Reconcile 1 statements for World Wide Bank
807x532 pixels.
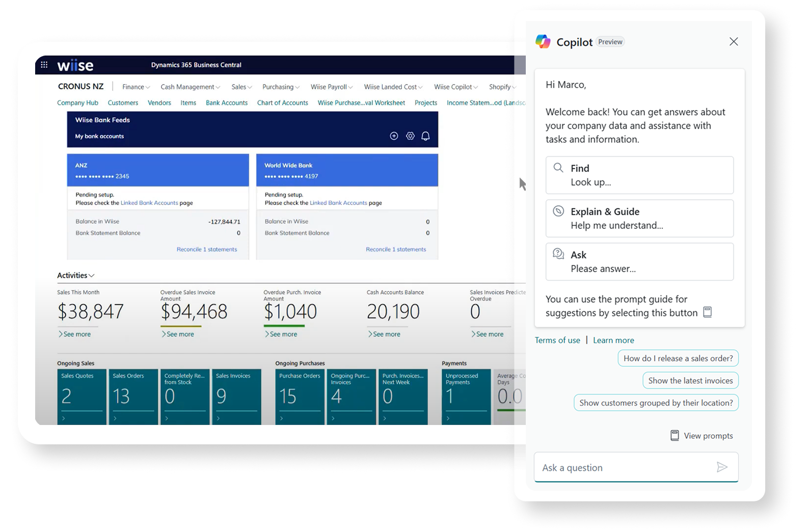[396, 249]
